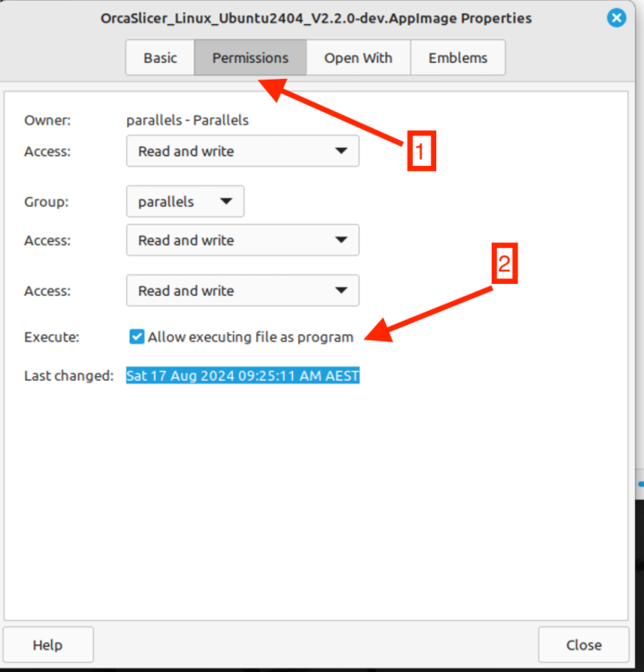Screen dimensions: 644x672
Task: Click the dialog title bar text
Action: click(316, 19)
